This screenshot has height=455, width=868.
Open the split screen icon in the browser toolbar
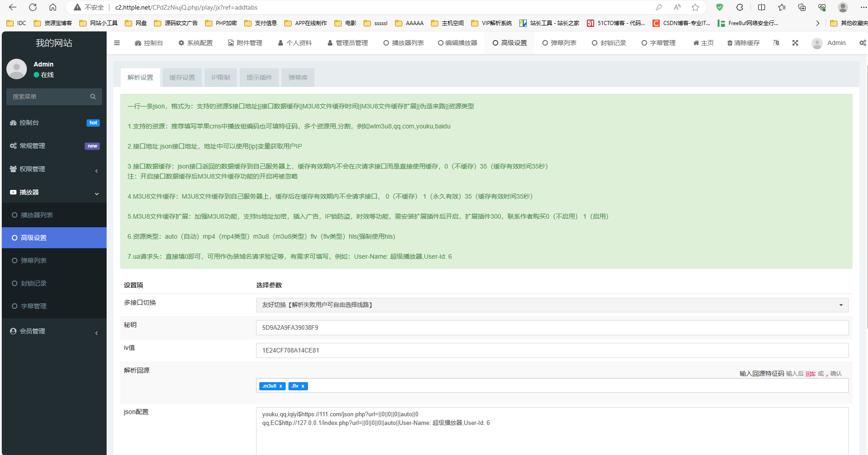pyautogui.click(x=761, y=7)
